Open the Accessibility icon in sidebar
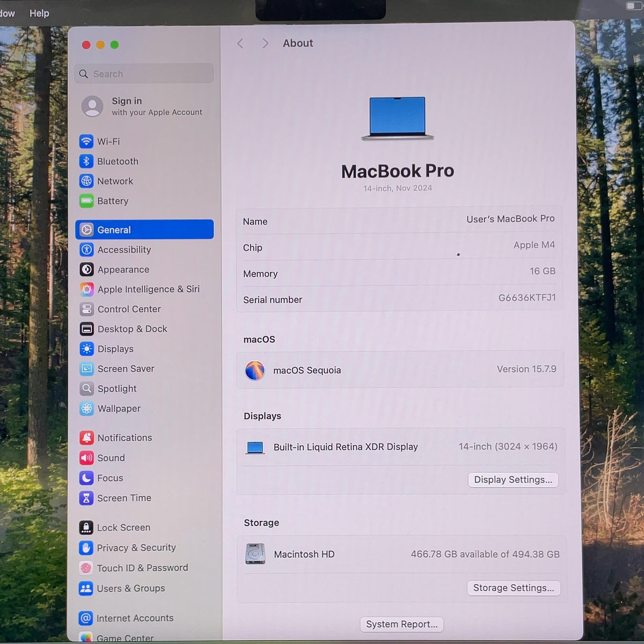This screenshot has height=644, width=644. [x=86, y=250]
